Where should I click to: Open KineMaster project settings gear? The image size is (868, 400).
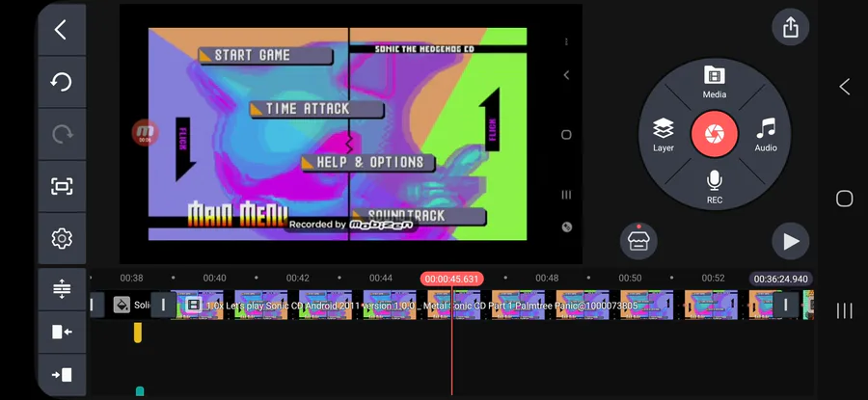(x=61, y=238)
